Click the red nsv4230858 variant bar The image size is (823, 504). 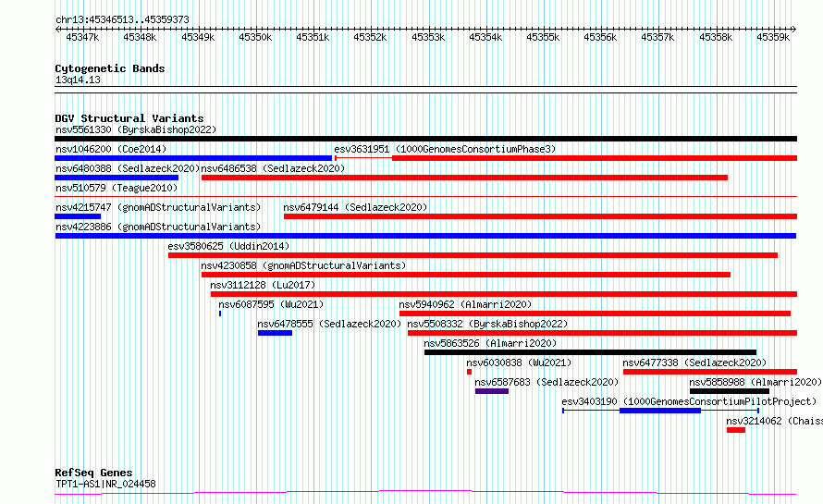(x=466, y=275)
